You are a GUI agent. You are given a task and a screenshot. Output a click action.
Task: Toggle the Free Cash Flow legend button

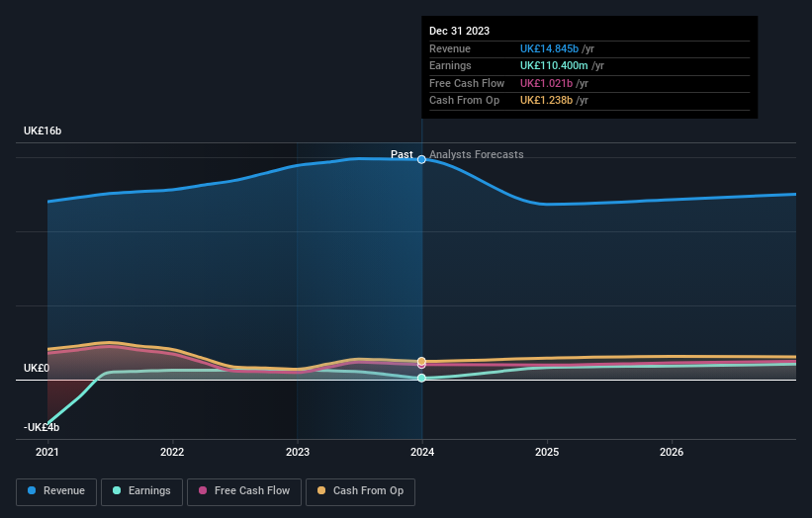click(244, 491)
